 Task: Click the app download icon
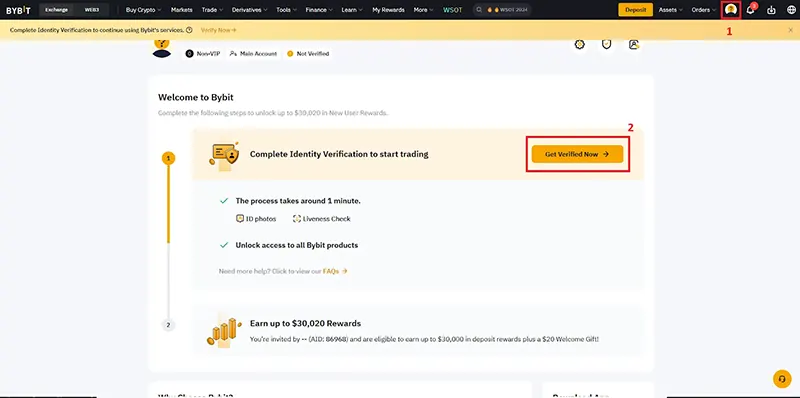click(x=771, y=10)
